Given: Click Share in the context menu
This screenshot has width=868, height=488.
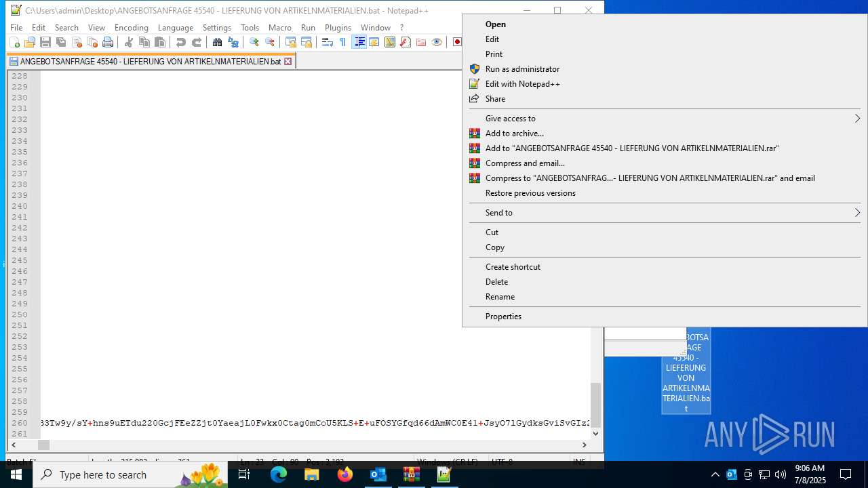Looking at the screenshot, I should pyautogui.click(x=495, y=99).
